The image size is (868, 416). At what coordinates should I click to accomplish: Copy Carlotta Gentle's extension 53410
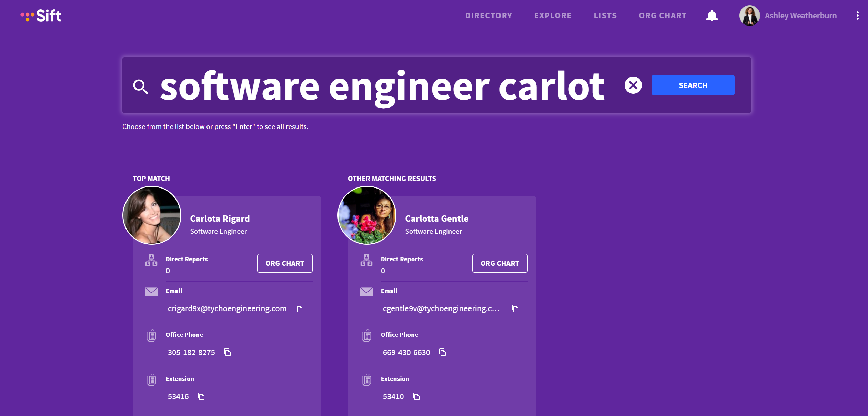pyautogui.click(x=416, y=396)
